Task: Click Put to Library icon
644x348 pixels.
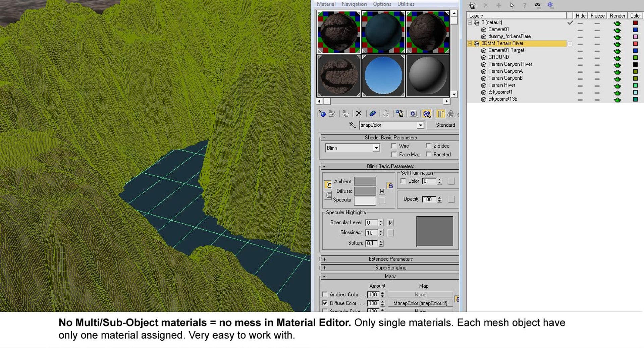Action: pos(399,114)
